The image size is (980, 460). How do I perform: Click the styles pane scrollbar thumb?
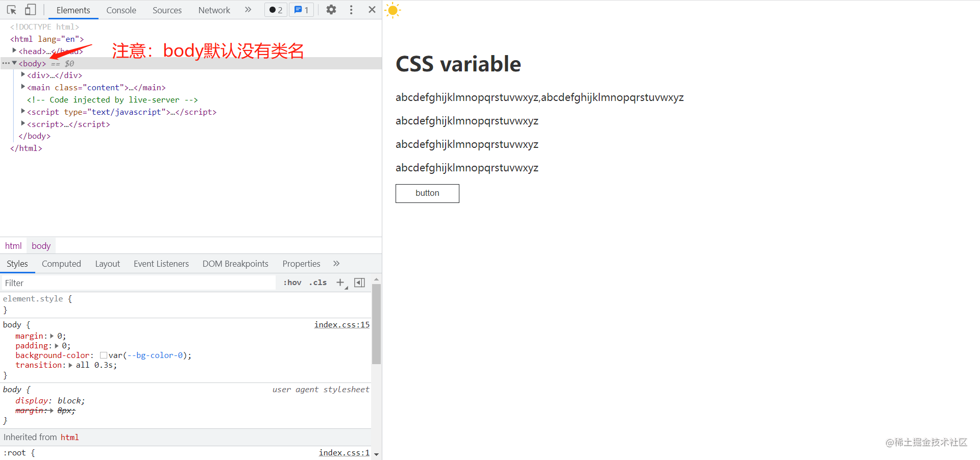(377, 324)
